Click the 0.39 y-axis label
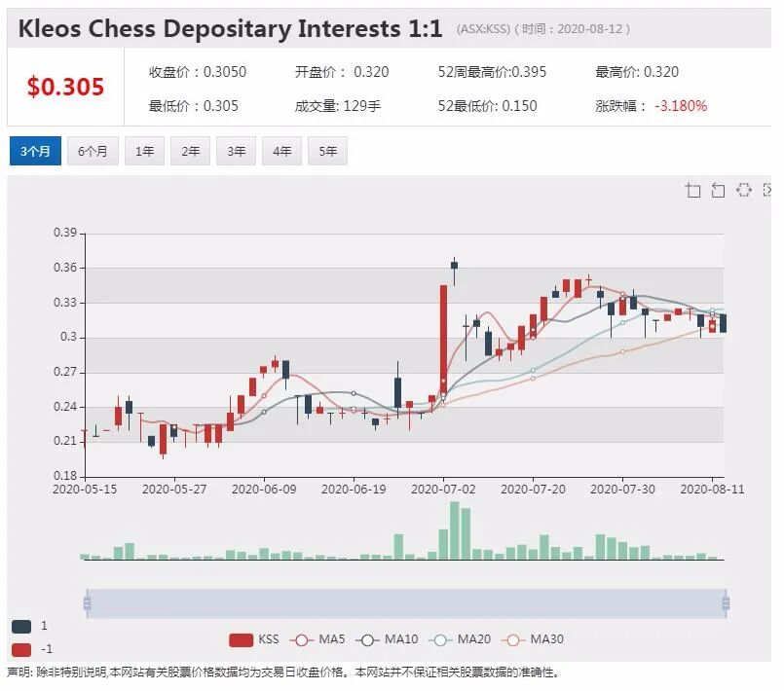784x691 pixels. coord(65,233)
